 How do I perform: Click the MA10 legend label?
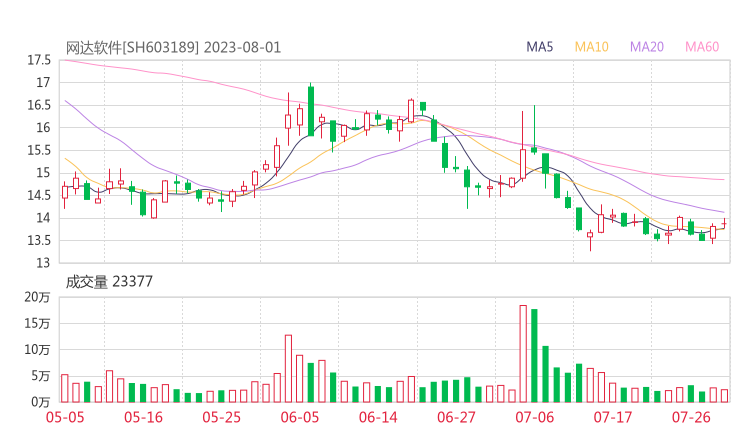pos(591,47)
